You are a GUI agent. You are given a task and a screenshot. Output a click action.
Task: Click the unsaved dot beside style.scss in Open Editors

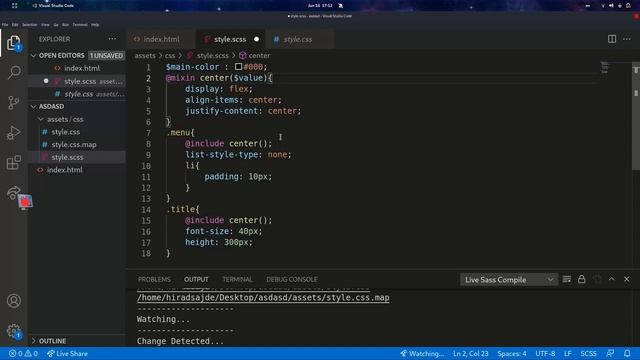tap(46, 81)
